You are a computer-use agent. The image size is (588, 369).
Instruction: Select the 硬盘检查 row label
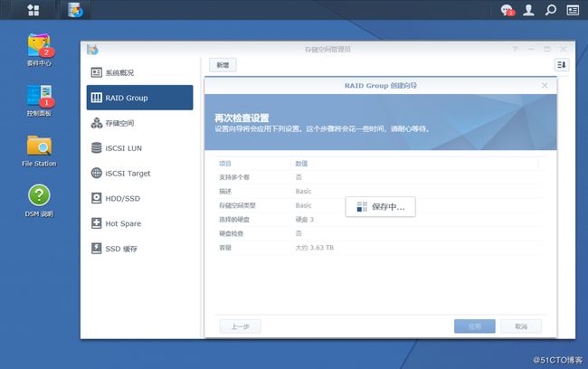[232, 233]
